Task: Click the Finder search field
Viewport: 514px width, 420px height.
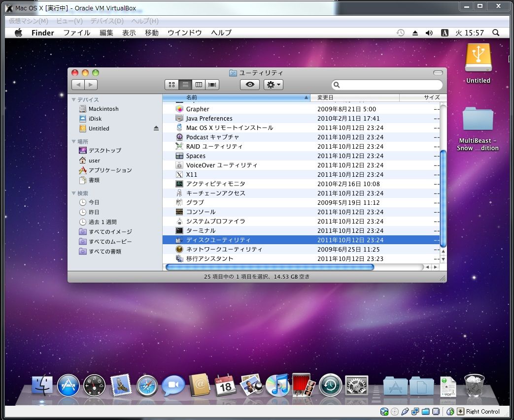Action: 387,85
